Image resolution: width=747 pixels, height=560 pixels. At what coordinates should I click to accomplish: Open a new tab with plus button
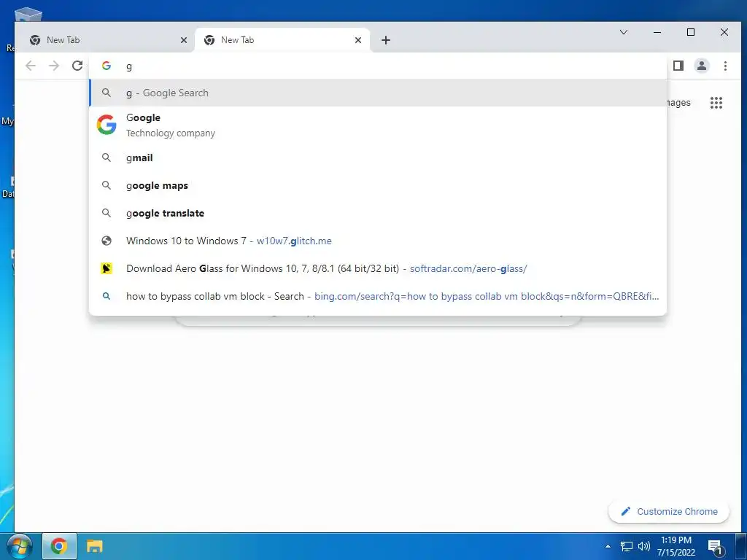click(386, 40)
